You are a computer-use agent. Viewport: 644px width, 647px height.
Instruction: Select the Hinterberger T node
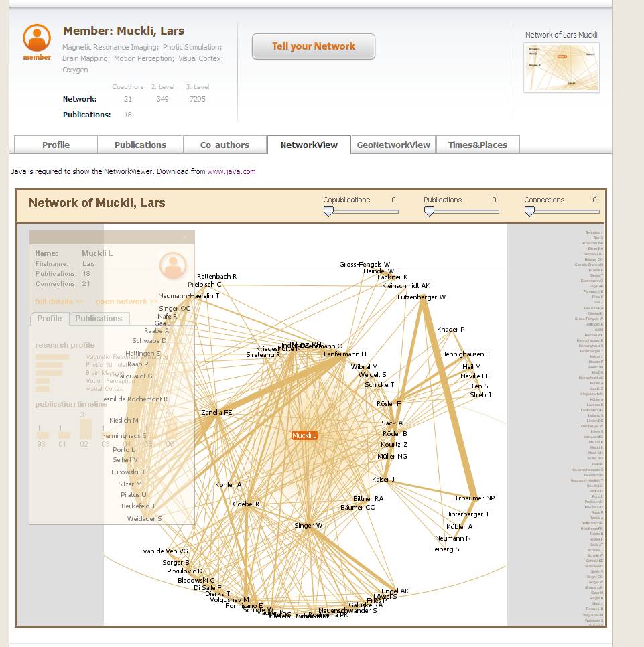[x=467, y=514]
